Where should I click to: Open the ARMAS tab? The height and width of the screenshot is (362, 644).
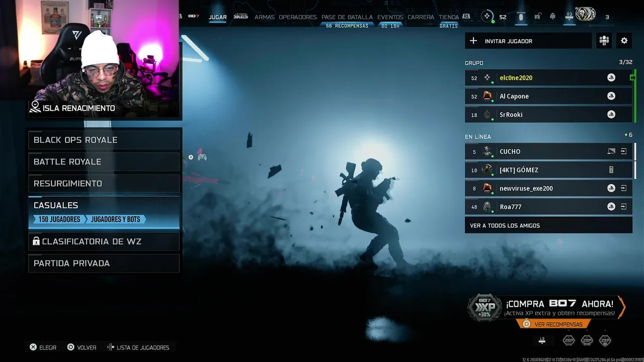point(265,17)
